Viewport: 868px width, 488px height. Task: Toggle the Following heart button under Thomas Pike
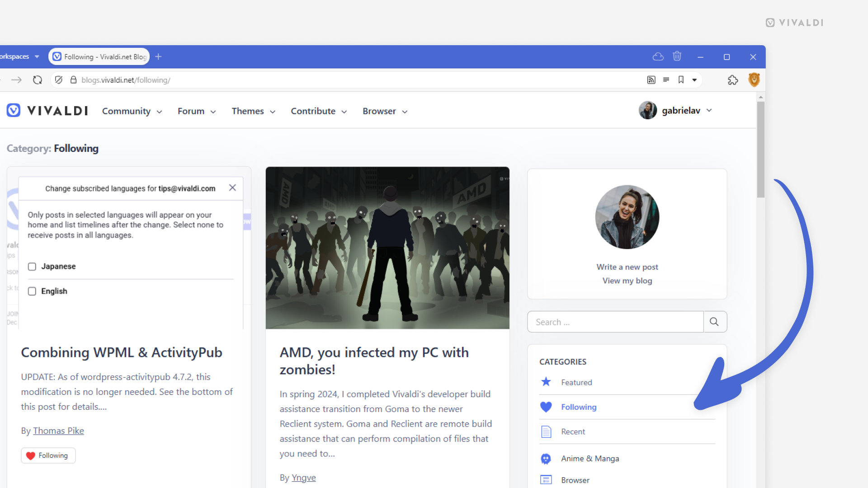click(x=48, y=455)
